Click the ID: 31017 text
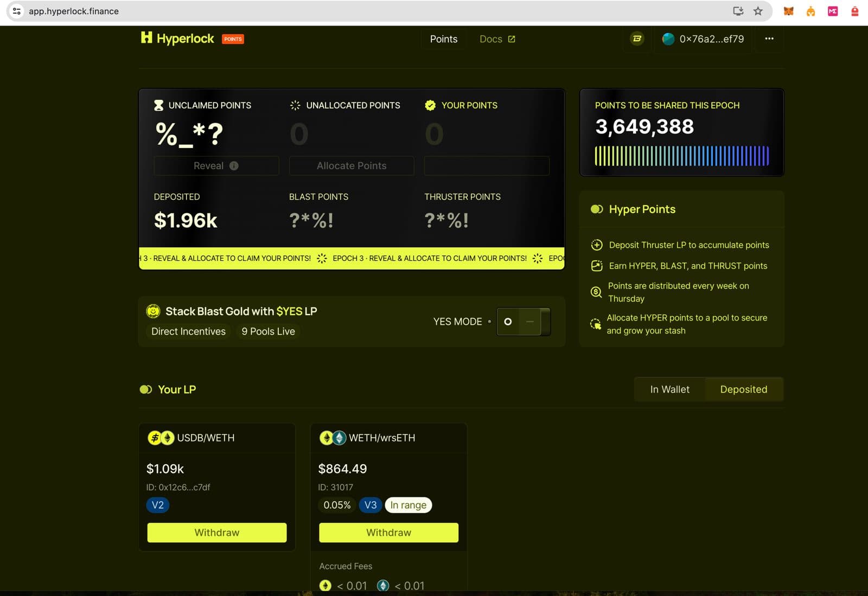The width and height of the screenshot is (868, 596). pos(335,487)
